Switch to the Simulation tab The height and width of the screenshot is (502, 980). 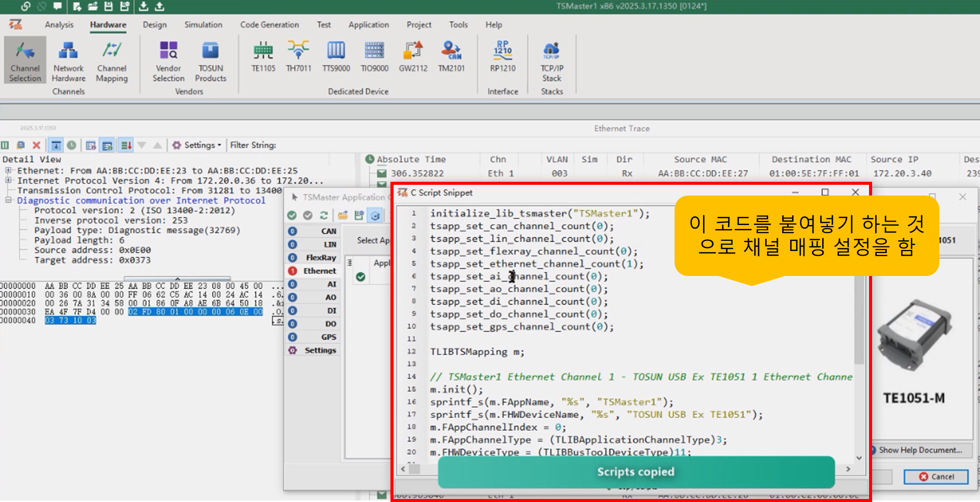coord(203,24)
